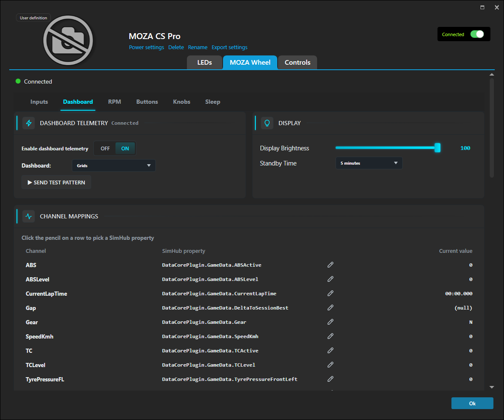The height and width of the screenshot is (420, 504).
Task: Click the vertical scrollbar thumb
Action: 492,128
